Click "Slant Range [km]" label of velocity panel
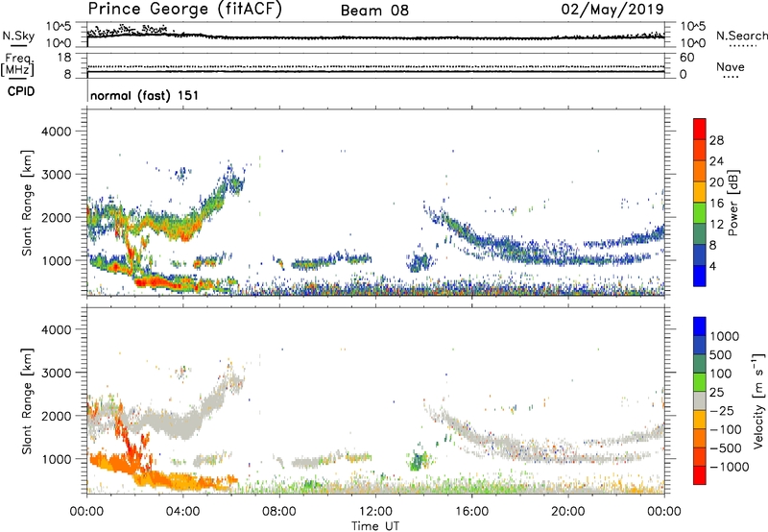Image resolution: width=768 pixels, height=532 pixels. pyautogui.click(x=27, y=401)
